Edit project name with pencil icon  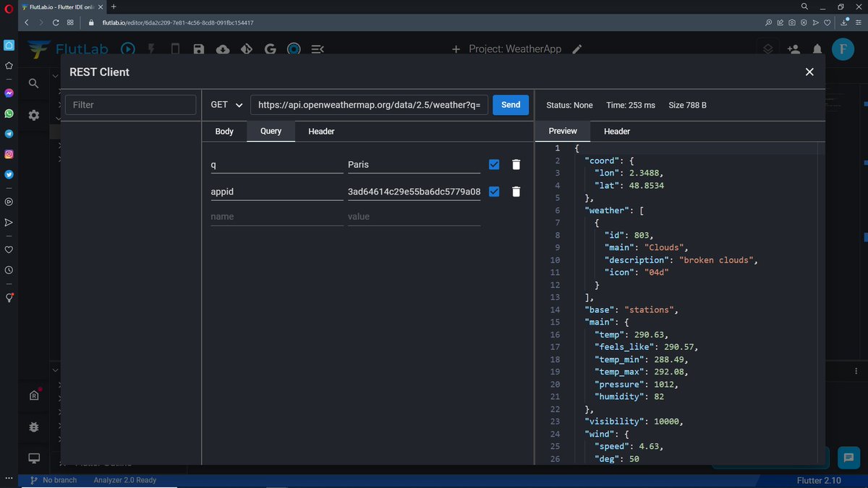point(576,49)
